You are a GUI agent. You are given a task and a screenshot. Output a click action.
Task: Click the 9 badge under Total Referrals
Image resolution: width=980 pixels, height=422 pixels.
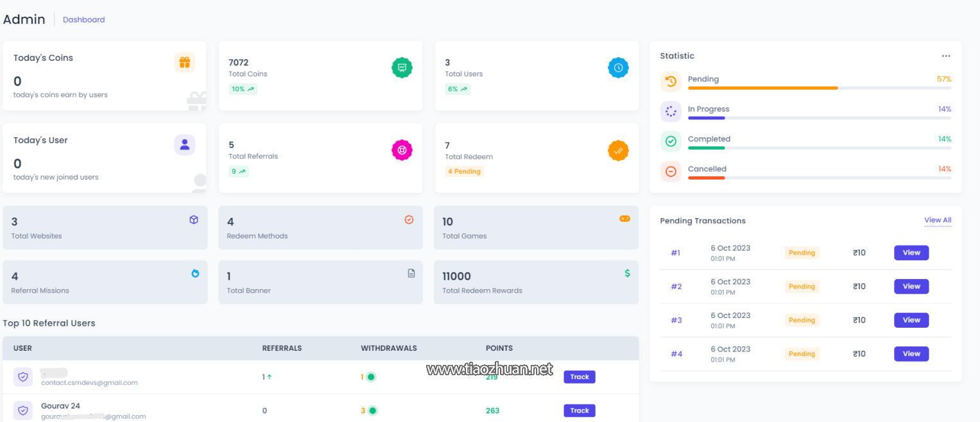point(239,171)
